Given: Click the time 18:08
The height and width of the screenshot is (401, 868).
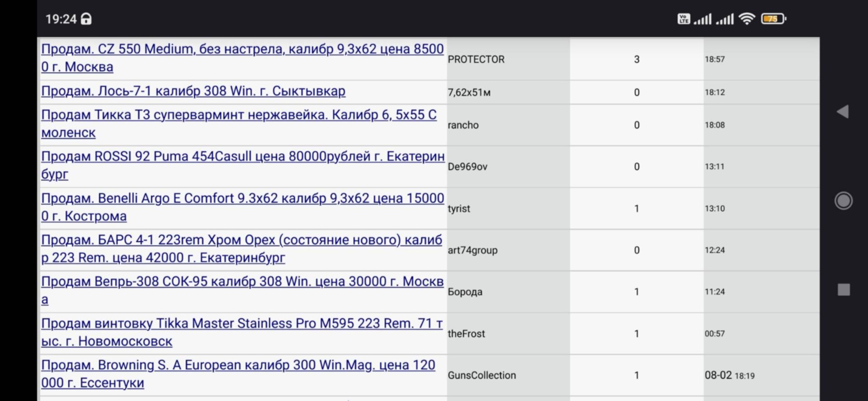Looking at the screenshot, I should pyautogui.click(x=715, y=125).
